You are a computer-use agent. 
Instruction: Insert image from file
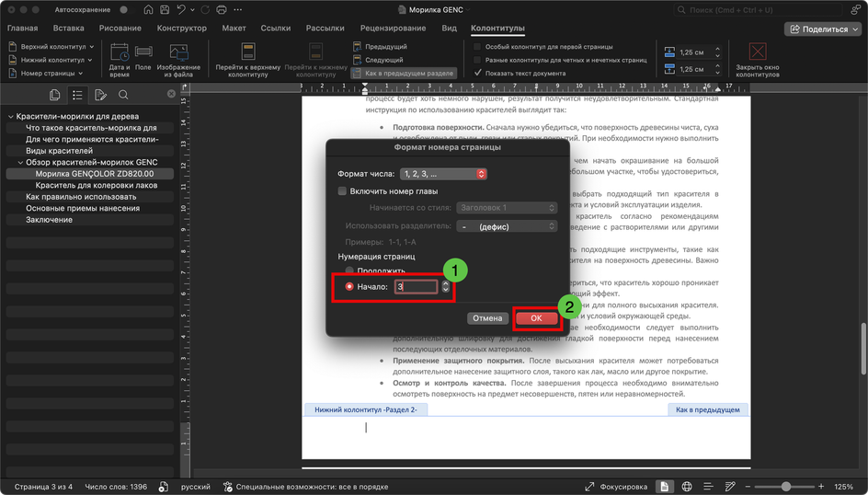(x=178, y=60)
